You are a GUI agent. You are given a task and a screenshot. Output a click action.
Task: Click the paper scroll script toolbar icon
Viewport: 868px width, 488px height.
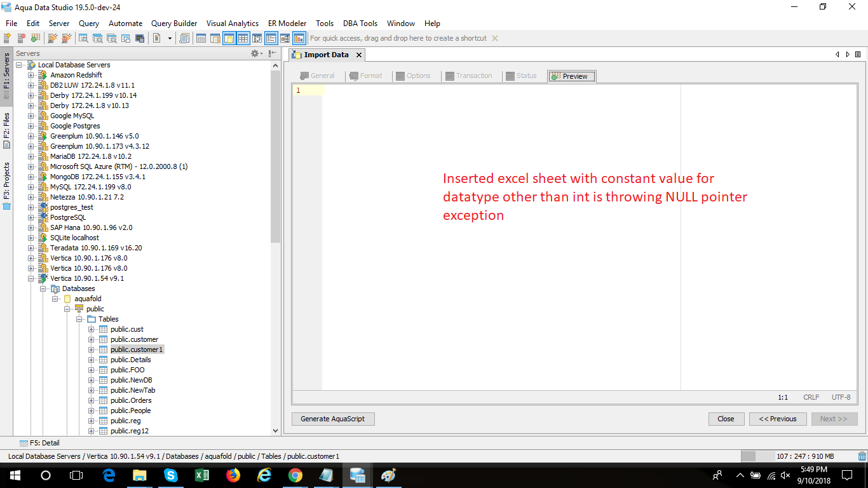[x=184, y=39]
